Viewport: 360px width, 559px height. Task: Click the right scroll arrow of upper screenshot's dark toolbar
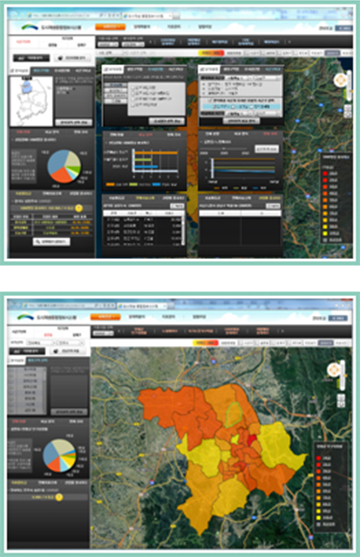(x=289, y=42)
